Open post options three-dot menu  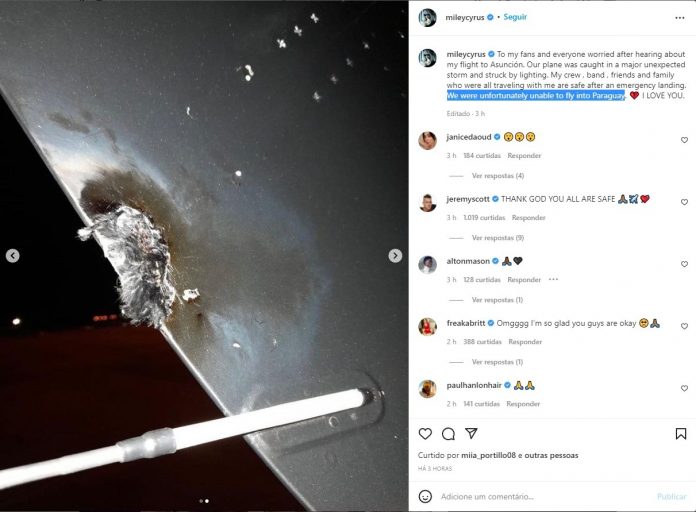pyautogui.click(x=680, y=18)
